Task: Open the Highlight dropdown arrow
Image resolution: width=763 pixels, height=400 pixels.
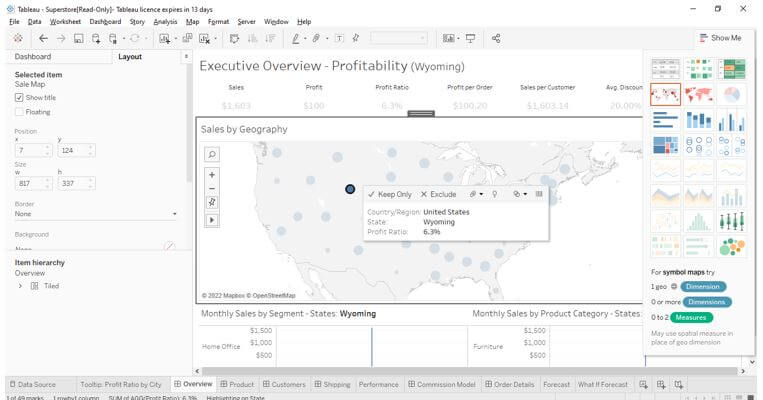Action: [305, 38]
